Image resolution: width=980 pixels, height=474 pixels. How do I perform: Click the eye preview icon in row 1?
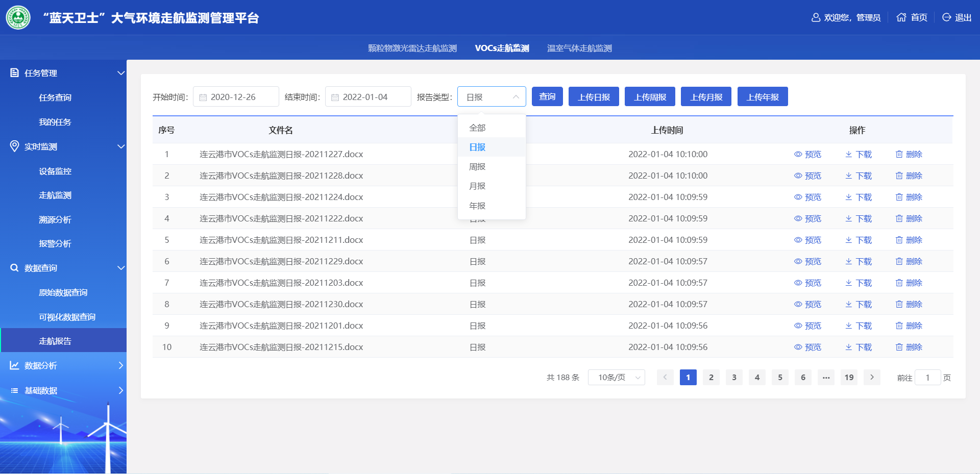point(798,154)
